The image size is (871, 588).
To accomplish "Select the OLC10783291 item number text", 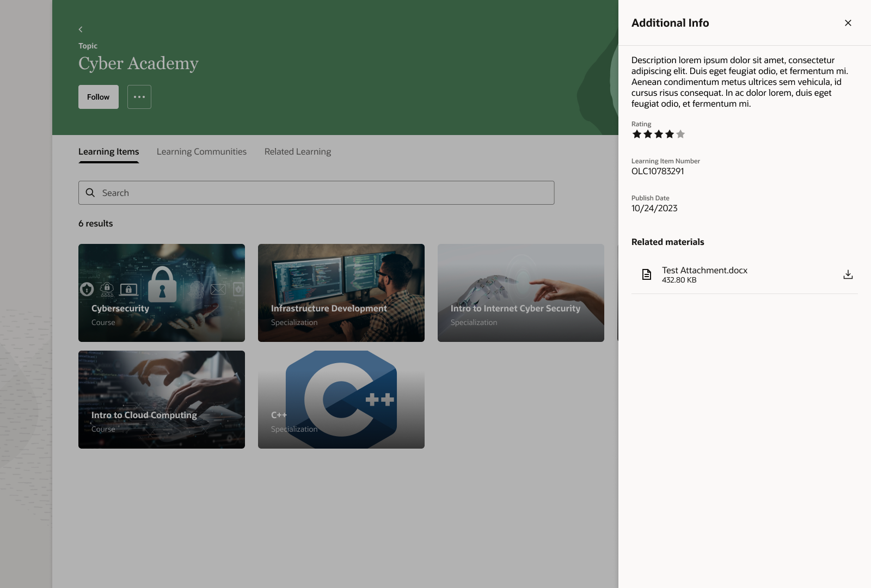I will 658,171.
